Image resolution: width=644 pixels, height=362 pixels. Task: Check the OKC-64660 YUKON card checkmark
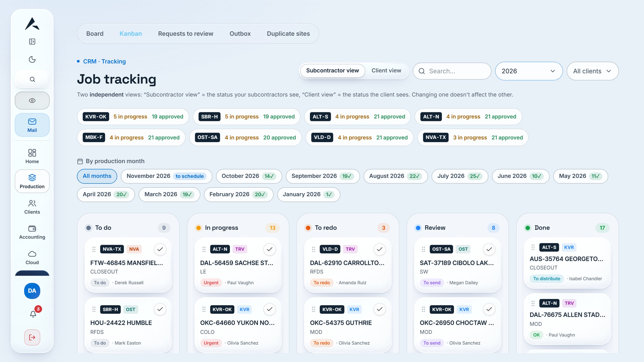[270, 309]
